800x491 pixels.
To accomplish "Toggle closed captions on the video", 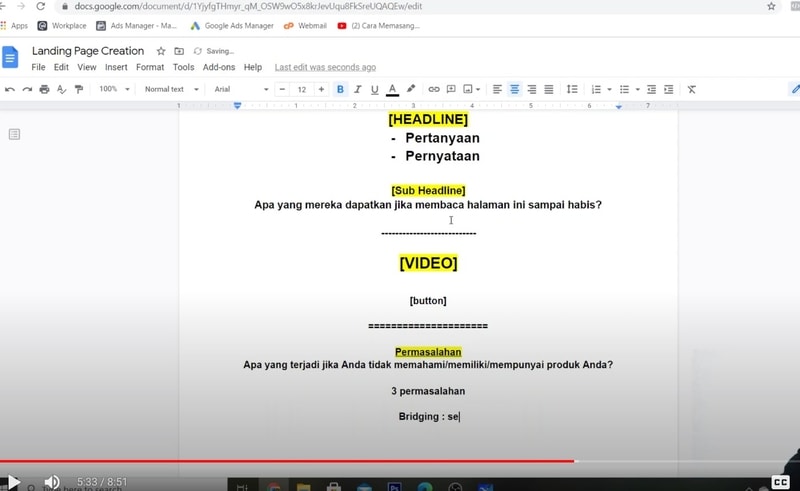I will tap(781, 482).
